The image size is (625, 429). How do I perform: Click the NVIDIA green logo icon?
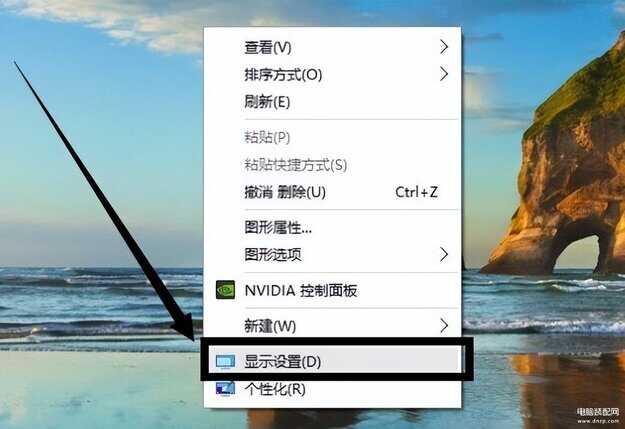[x=225, y=290]
